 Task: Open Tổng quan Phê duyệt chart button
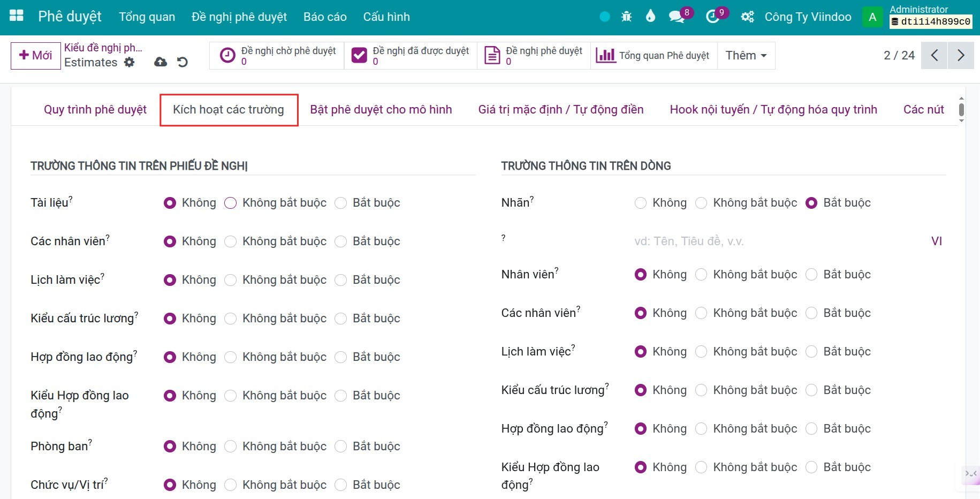(653, 56)
